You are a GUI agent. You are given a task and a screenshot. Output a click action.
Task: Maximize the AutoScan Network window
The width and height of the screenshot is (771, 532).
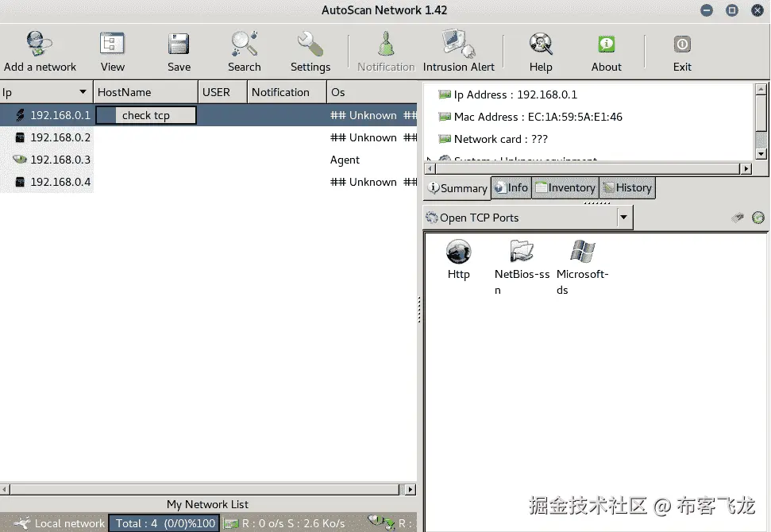(x=732, y=10)
